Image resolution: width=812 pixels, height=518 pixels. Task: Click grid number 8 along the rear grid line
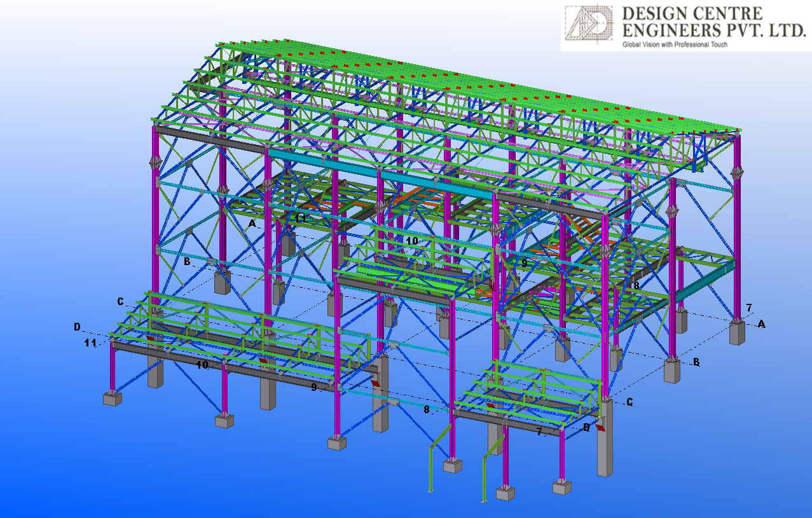[x=636, y=285]
